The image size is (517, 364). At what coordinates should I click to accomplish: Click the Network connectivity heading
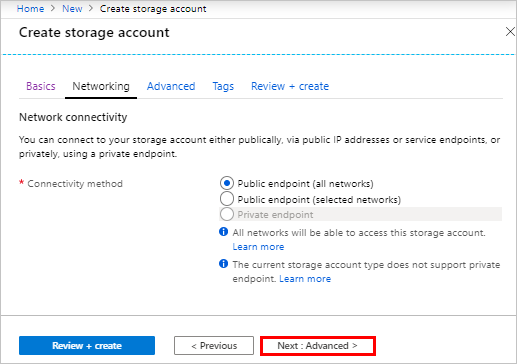click(x=73, y=117)
